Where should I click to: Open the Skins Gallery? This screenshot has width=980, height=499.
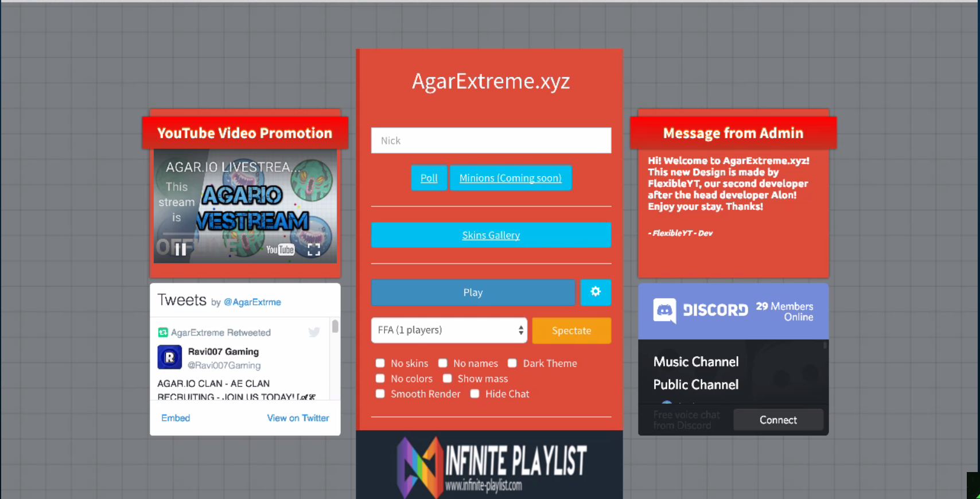point(491,235)
